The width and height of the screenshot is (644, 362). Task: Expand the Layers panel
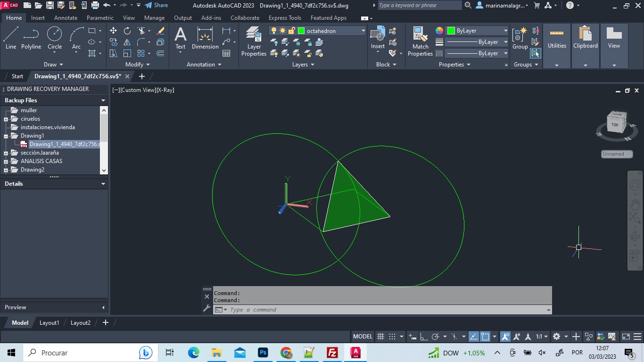tap(303, 65)
